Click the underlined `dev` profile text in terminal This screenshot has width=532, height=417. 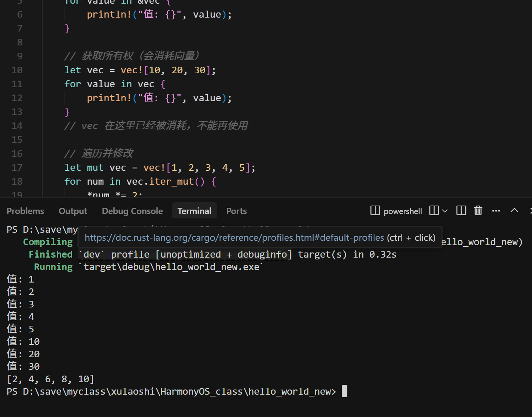[185, 255]
